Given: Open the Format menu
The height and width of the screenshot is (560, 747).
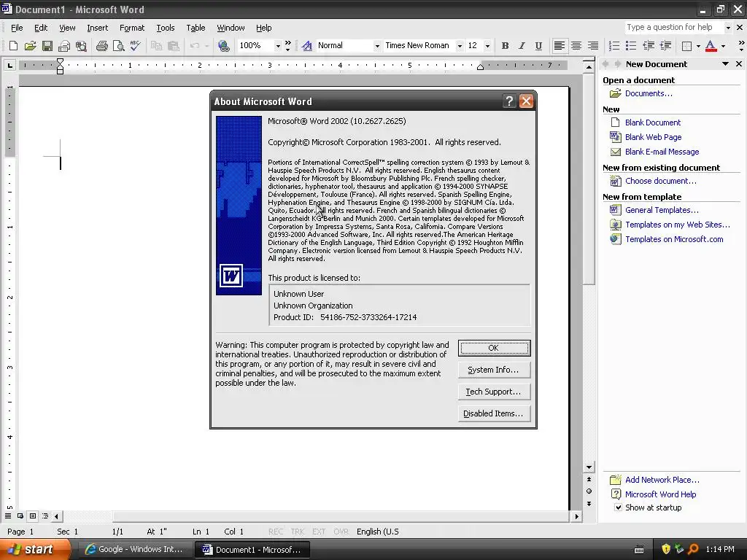Looking at the screenshot, I should (x=132, y=28).
